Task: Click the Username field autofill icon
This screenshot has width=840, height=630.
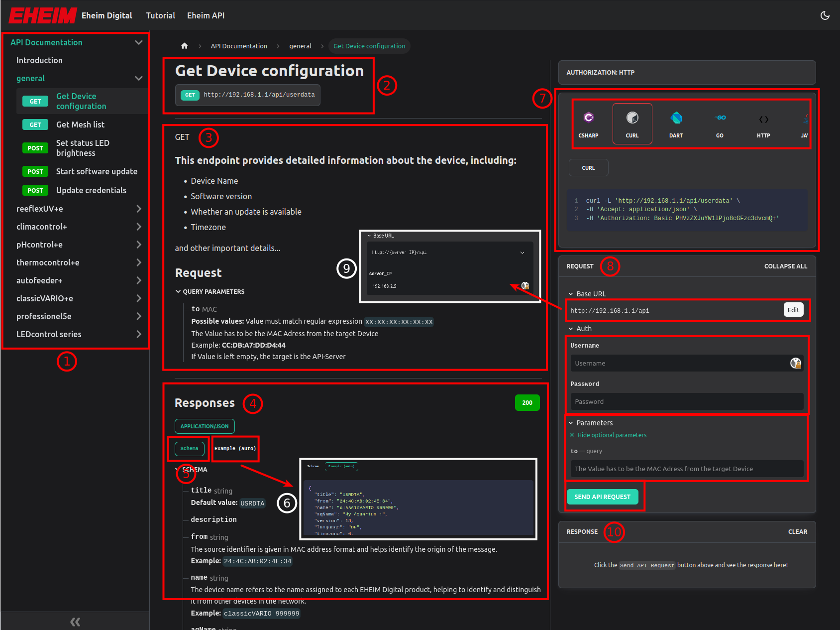Action: [796, 363]
